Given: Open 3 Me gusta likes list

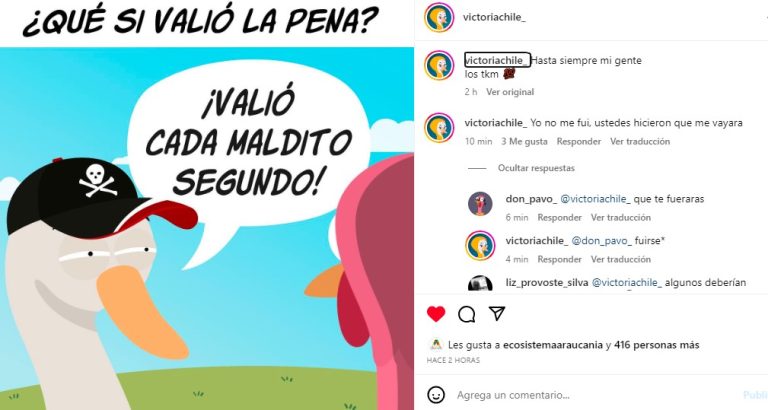Looking at the screenshot, I should [524, 142].
